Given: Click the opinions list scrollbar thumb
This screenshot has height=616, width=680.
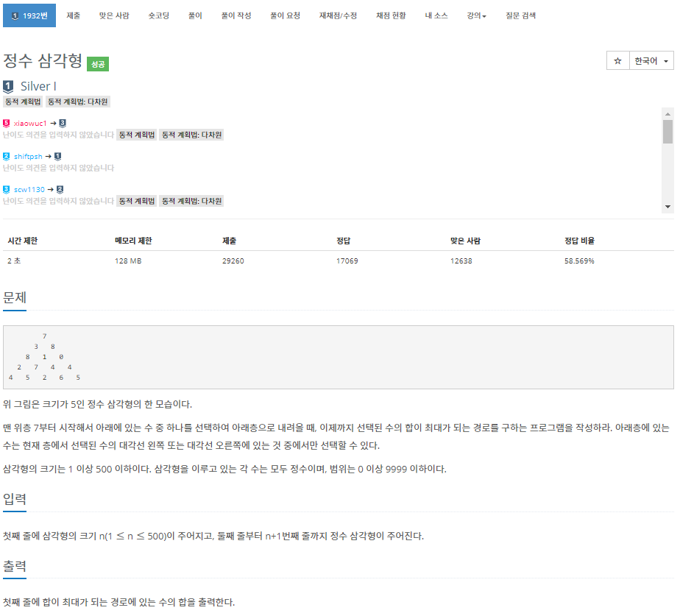Looking at the screenshot, I should (668, 132).
